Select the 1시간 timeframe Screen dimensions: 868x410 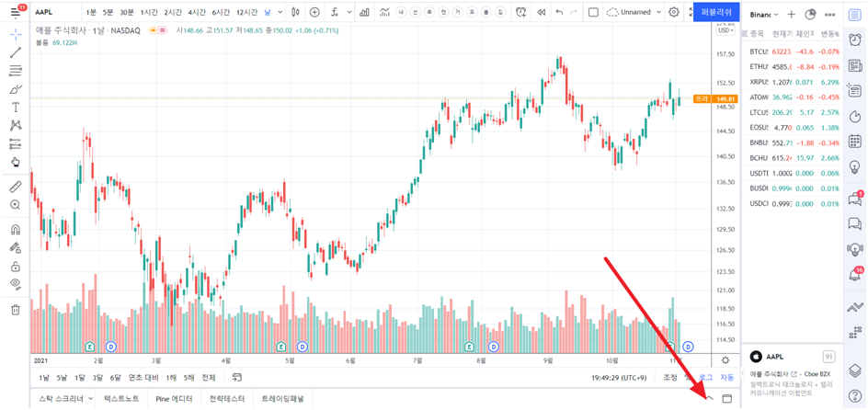pyautogui.click(x=150, y=12)
